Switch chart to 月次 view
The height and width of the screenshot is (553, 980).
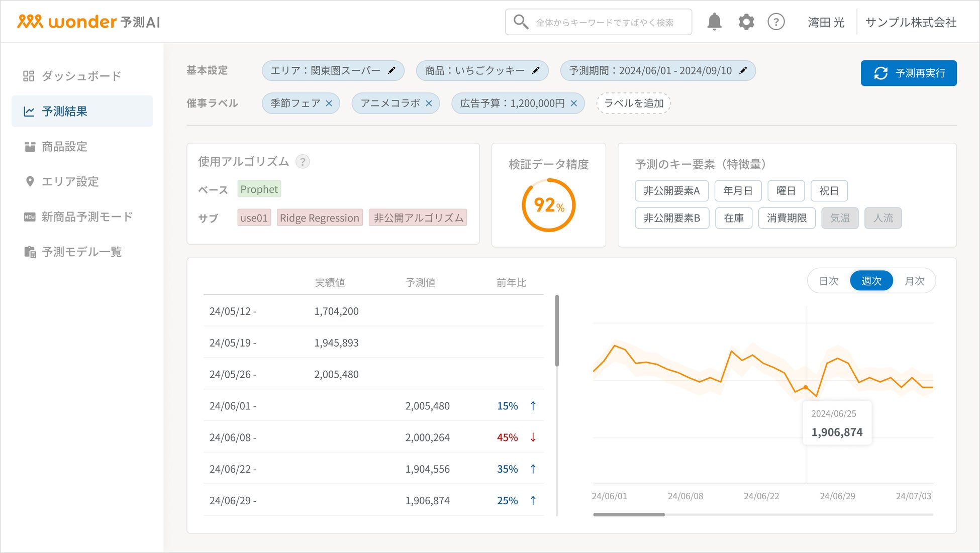point(914,281)
